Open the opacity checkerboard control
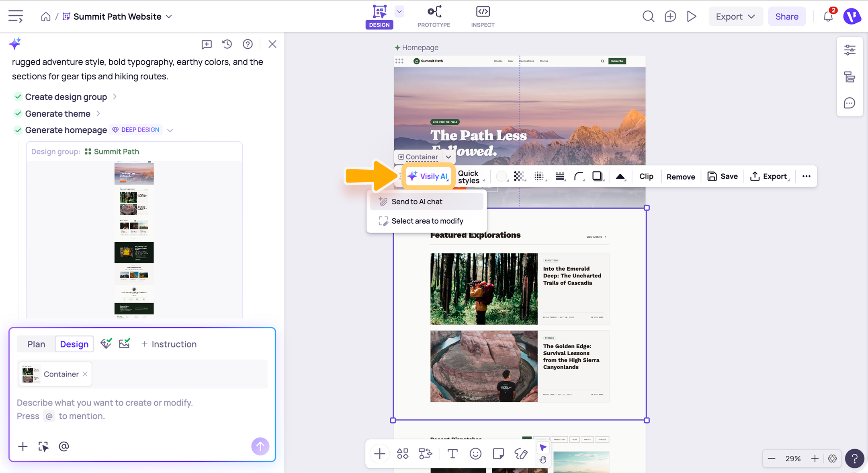Viewport: 868px width, 473px height. tap(519, 176)
